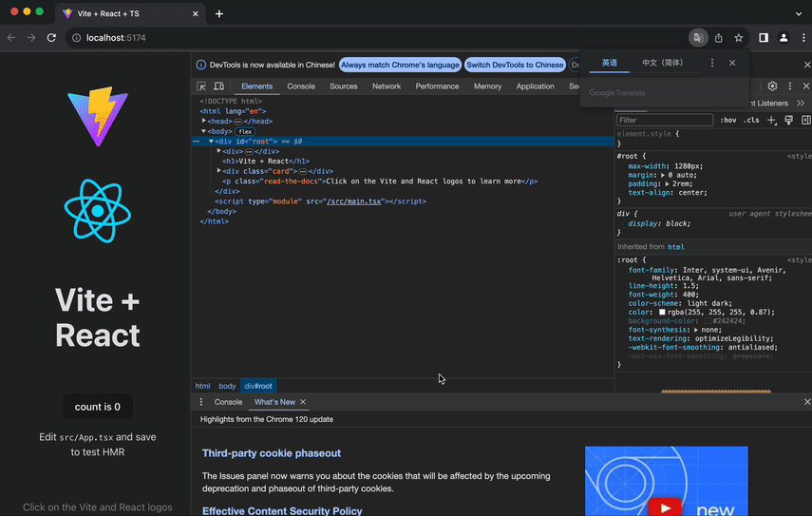Viewport: 812px width, 516px height.
Task: Go forward in browser history
Action: point(31,38)
